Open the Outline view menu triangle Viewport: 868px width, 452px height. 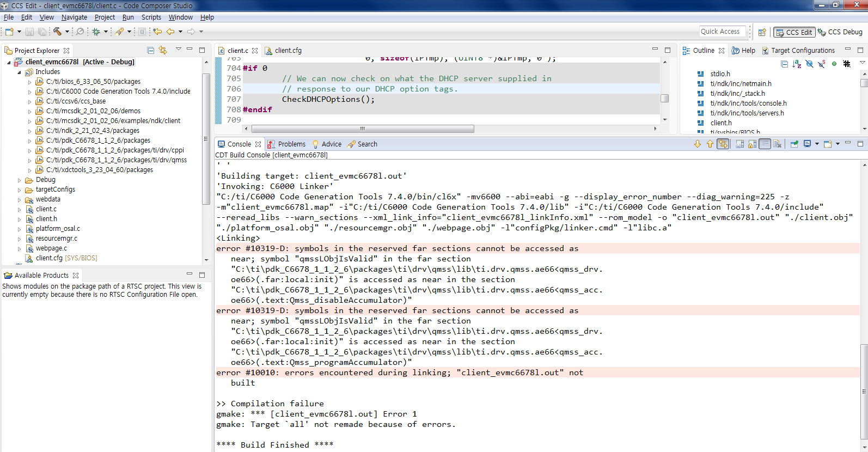[862, 63]
